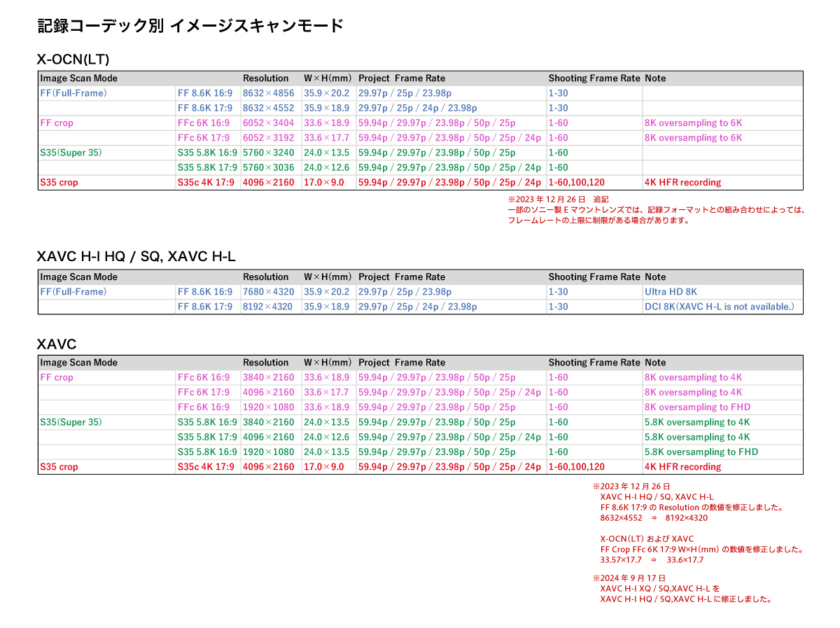Select the X-OCN(LT) section heading
The height and width of the screenshot is (628, 840).
tap(73, 60)
